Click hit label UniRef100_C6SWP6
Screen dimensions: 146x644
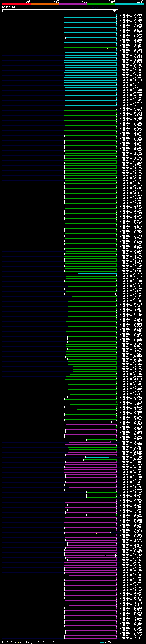[131, 15]
